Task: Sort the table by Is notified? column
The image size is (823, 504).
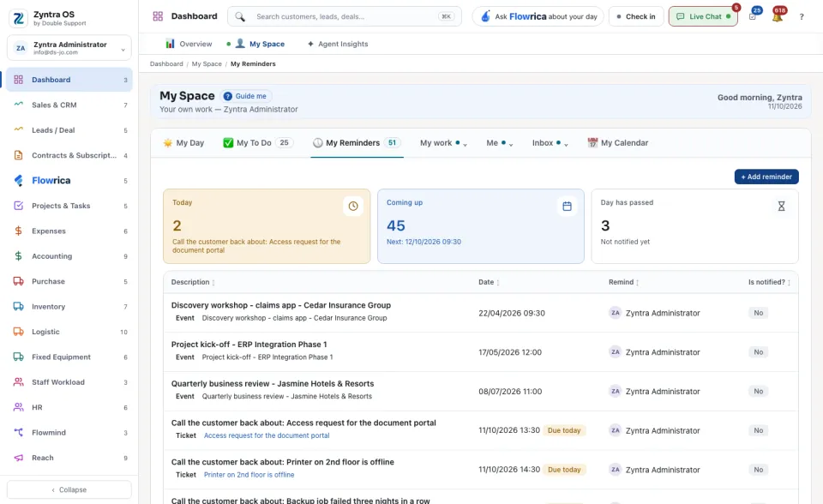Action: [x=770, y=283]
